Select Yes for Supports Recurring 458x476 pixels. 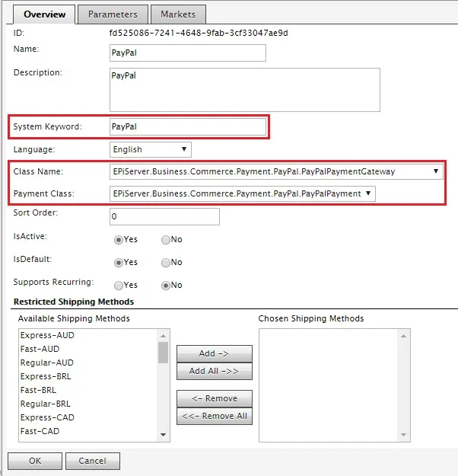point(118,286)
